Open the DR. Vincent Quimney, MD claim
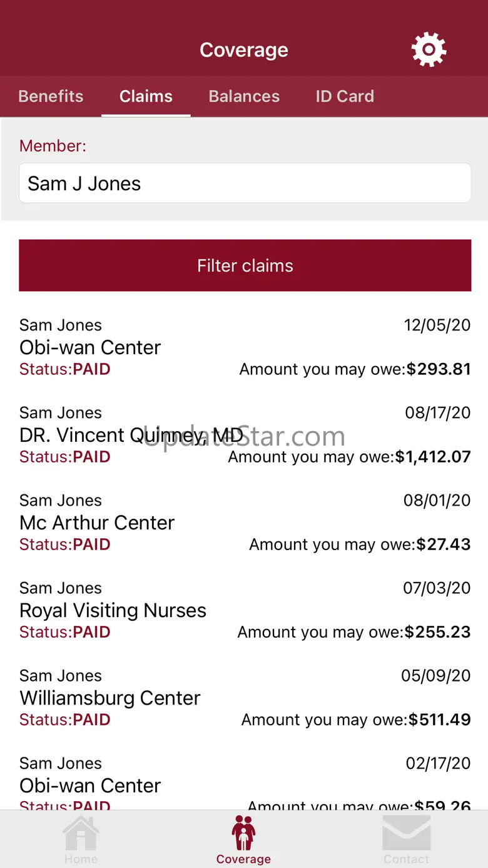The width and height of the screenshot is (488, 868). (245, 434)
